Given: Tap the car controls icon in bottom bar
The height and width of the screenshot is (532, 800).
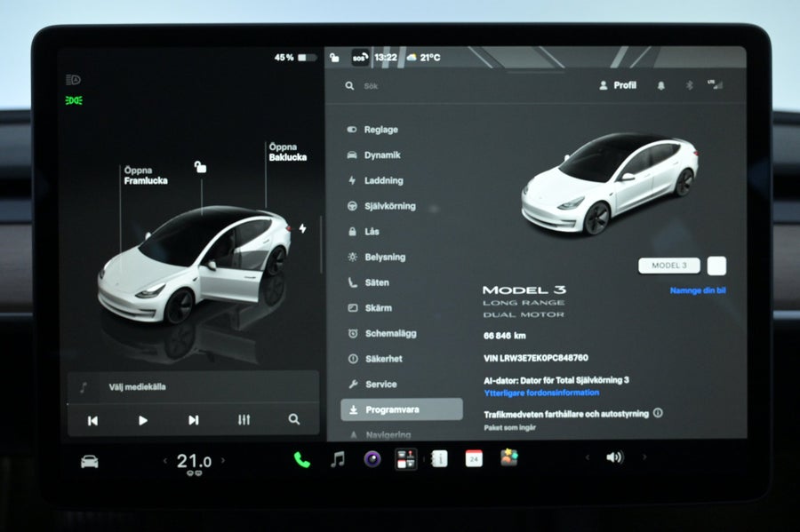Looking at the screenshot, I should [x=89, y=462].
